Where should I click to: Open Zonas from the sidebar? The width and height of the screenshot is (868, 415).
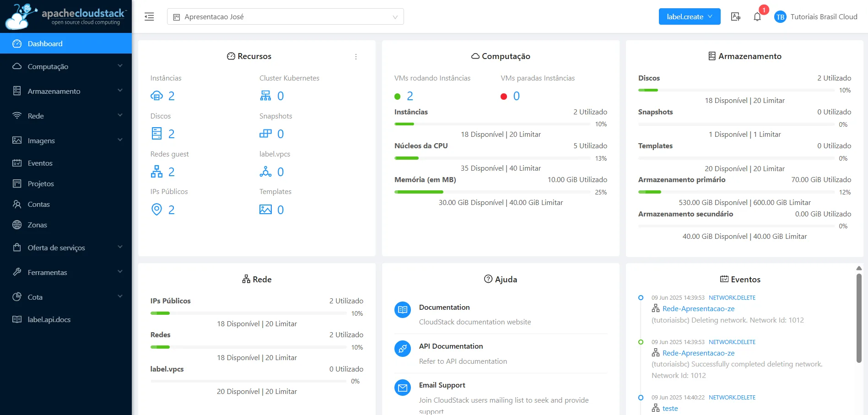click(x=66, y=225)
